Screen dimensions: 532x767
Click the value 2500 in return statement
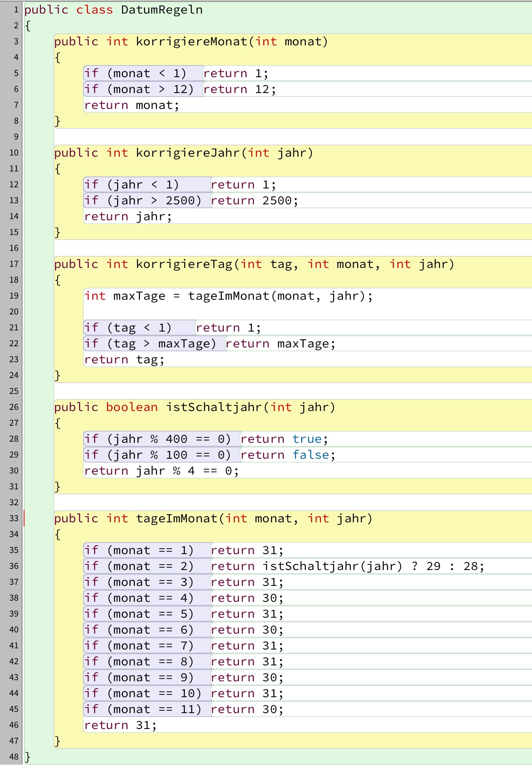point(277,200)
